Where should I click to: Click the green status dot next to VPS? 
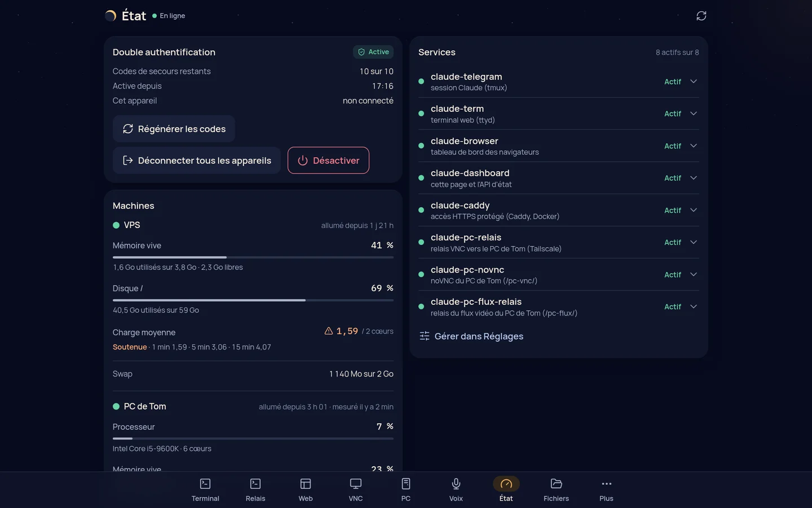116,225
